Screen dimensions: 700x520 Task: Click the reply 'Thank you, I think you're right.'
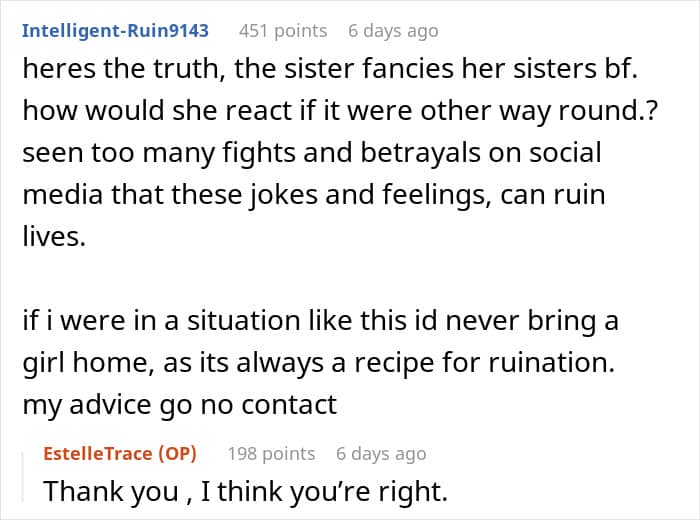tap(246, 492)
